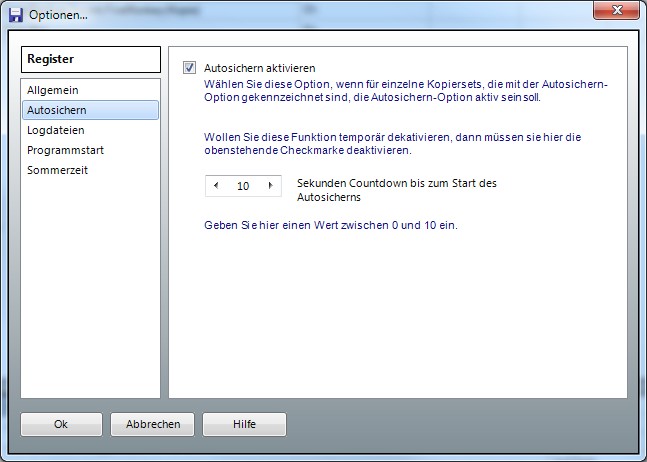Select the Autosichern register entry
The width and height of the screenshot is (647, 462).
point(56,110)
